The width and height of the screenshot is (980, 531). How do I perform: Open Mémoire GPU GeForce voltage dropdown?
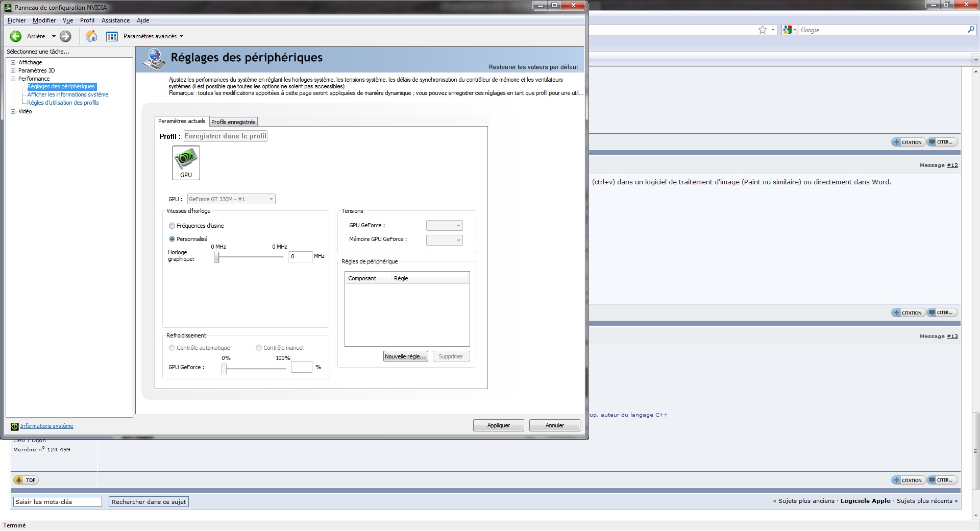pyautogui.click(x=445, y=240)
